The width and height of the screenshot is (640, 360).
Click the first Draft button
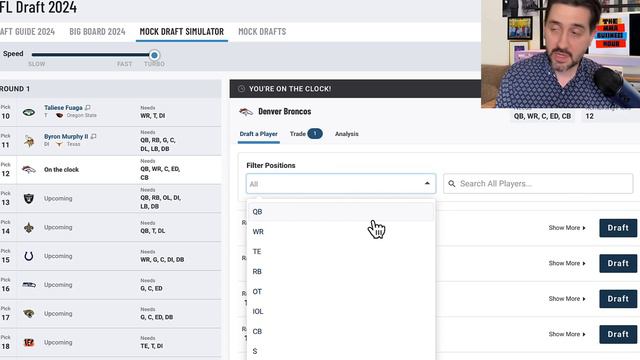point(618,228)
